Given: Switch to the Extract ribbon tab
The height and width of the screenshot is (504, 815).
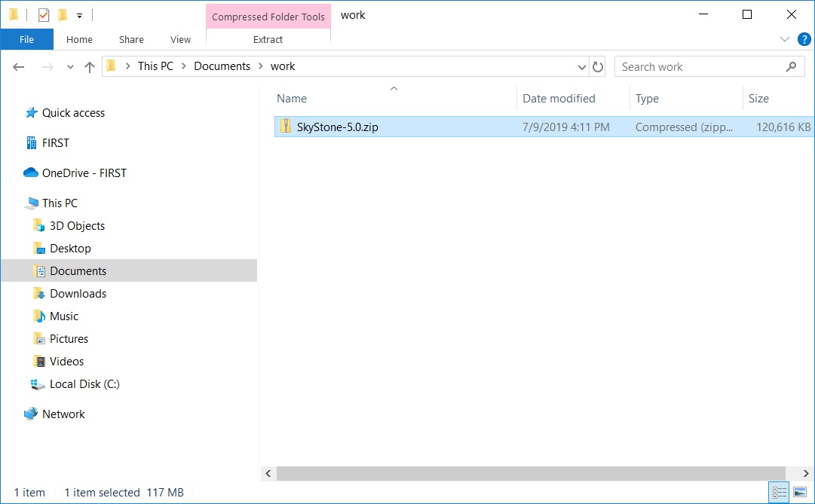Looking at the screenshot, I should 268,39.
